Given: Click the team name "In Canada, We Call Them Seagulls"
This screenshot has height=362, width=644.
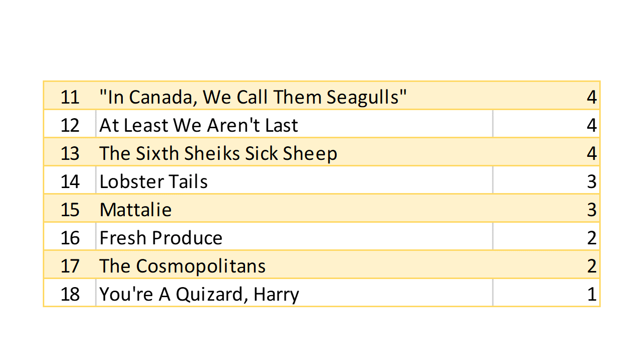Looking at the screenshot, I should coord(253,97).
